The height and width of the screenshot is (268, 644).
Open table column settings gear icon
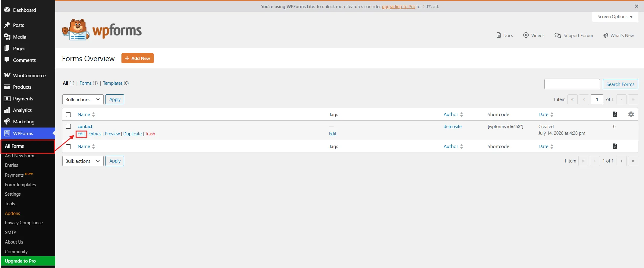(631, 114)
